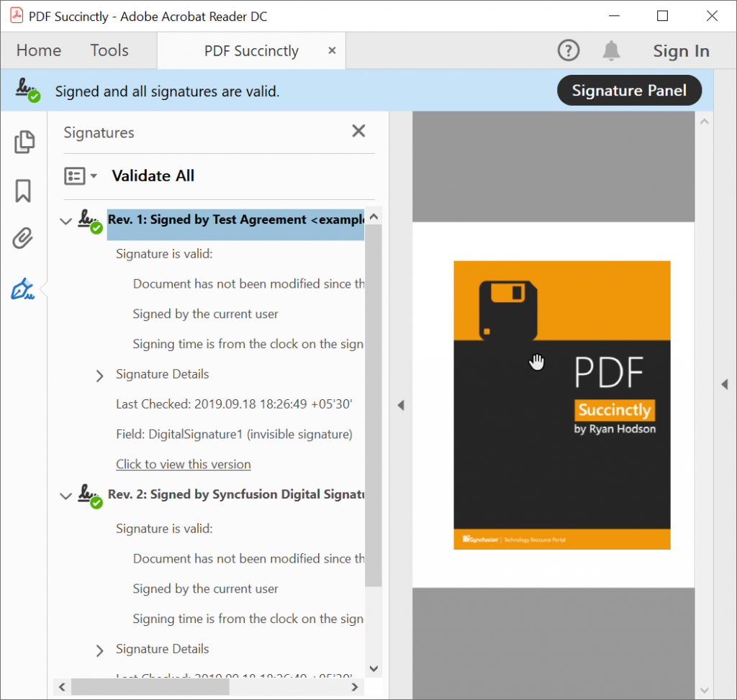Switch to the Home tab
This screenshot has width=737, height=700.
tap(39, 50)
